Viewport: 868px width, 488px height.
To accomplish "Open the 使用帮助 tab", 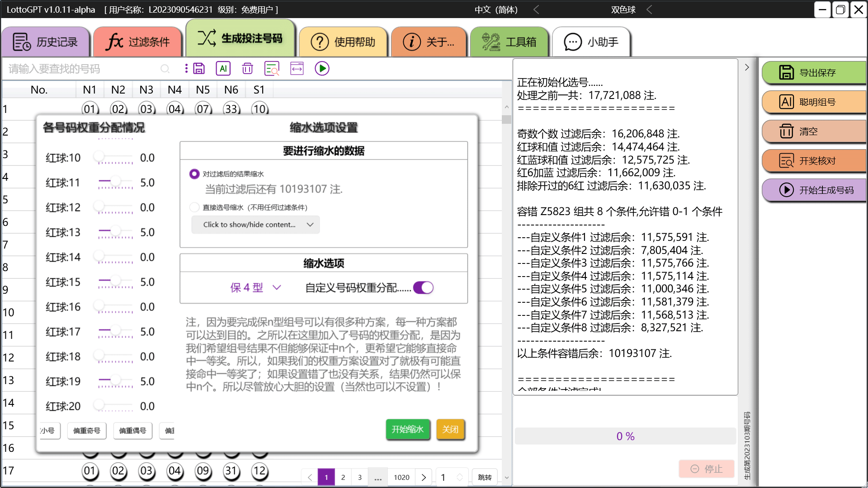I will [x=343, y=42].
